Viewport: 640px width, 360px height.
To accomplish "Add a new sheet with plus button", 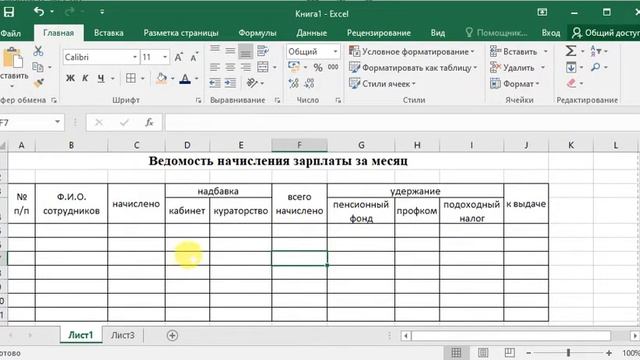I will 172,336.
